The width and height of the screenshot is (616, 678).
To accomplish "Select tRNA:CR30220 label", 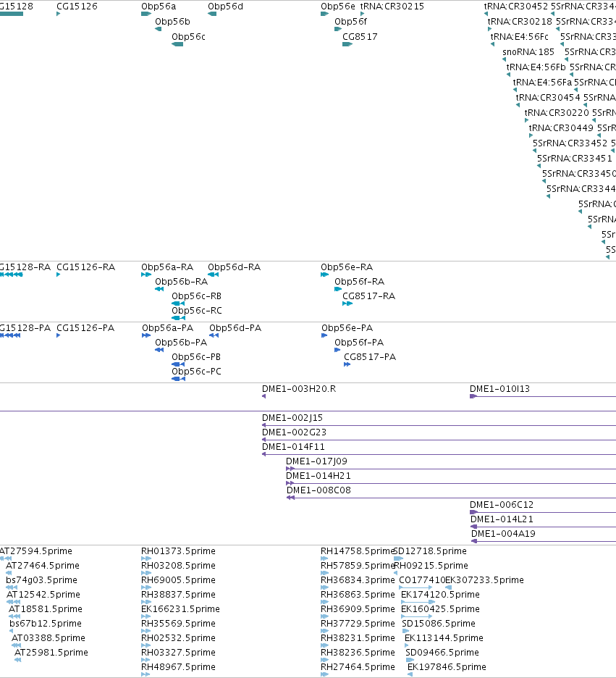I will tap(557, 113).
